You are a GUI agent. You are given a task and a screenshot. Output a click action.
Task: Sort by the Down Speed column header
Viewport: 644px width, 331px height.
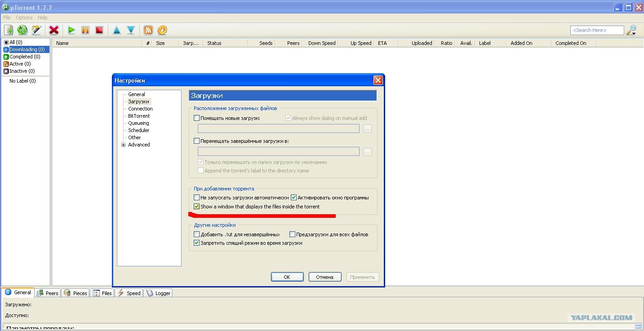320,43
